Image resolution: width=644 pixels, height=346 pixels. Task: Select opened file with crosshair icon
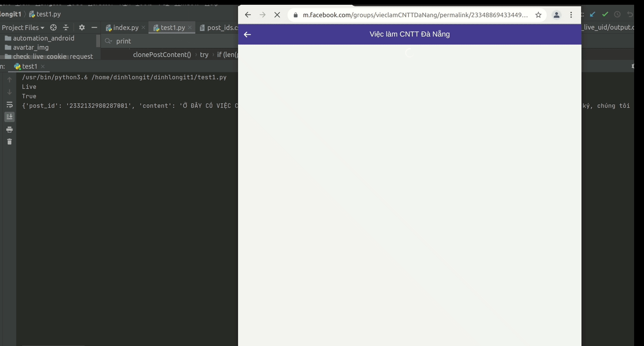tap(53, 27)
